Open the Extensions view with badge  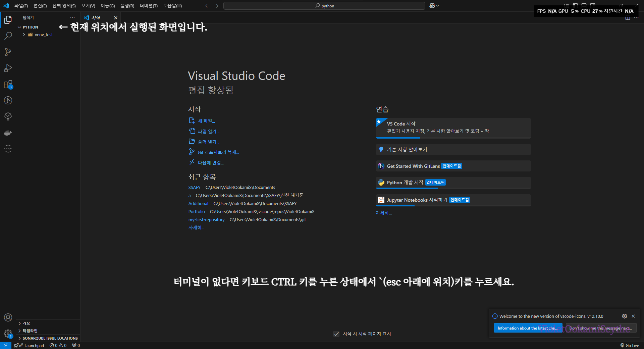[x=8, y=84]
